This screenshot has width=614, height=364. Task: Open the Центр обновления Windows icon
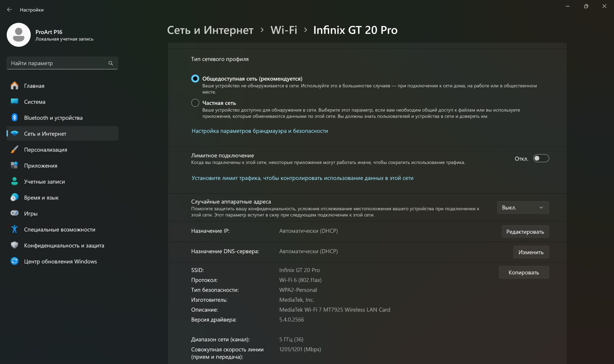tap(14, 261)
